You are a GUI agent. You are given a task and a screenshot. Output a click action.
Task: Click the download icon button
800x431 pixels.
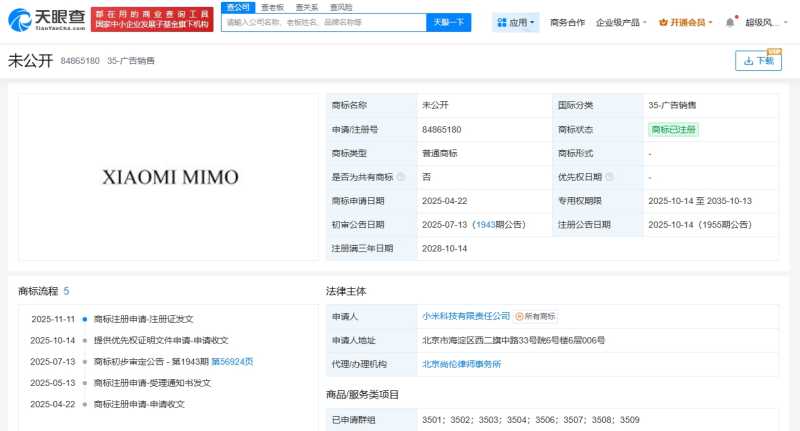coord(758,61)
